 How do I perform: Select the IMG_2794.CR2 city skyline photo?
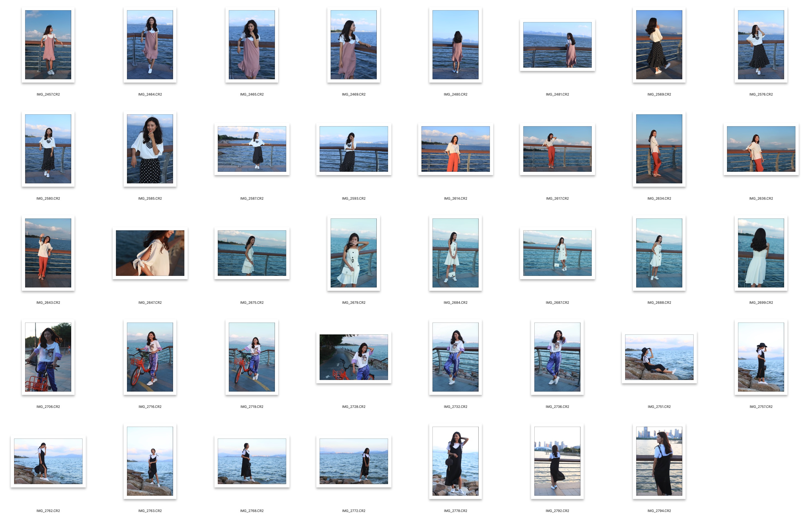[659, 461]
